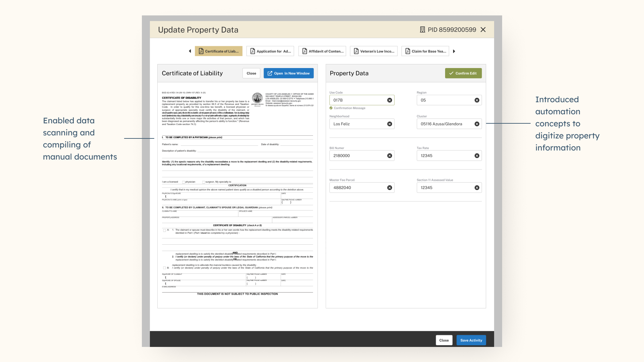Screen dimensions: 644x362
Task: Clear Section 11 Assessed Value field
Action: pos(477,188)
